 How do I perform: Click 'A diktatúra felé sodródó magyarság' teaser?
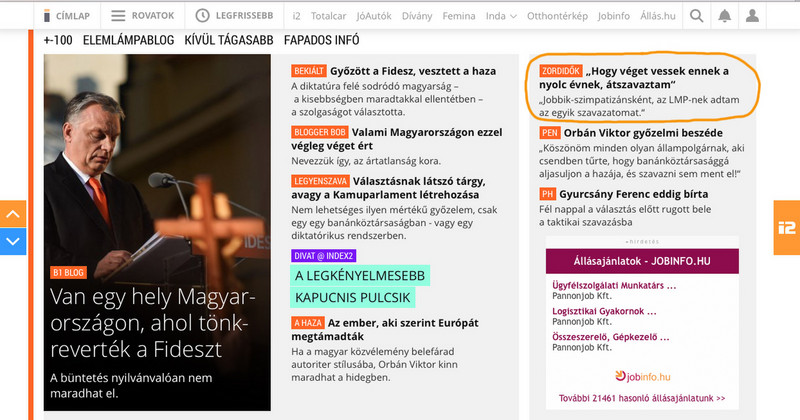(x=387, y=99)
